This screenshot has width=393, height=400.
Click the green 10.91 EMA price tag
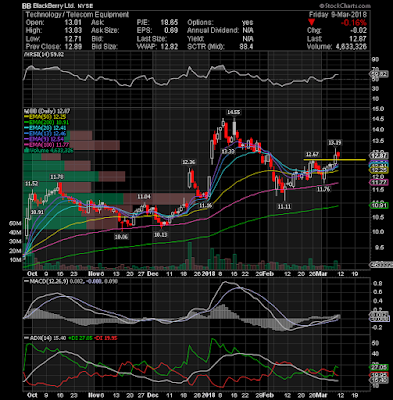[379, 205]
